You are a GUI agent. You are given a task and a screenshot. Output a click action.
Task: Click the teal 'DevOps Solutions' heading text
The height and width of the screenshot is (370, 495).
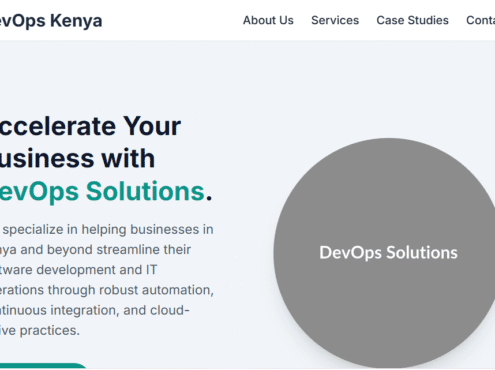tap(102, 191)
